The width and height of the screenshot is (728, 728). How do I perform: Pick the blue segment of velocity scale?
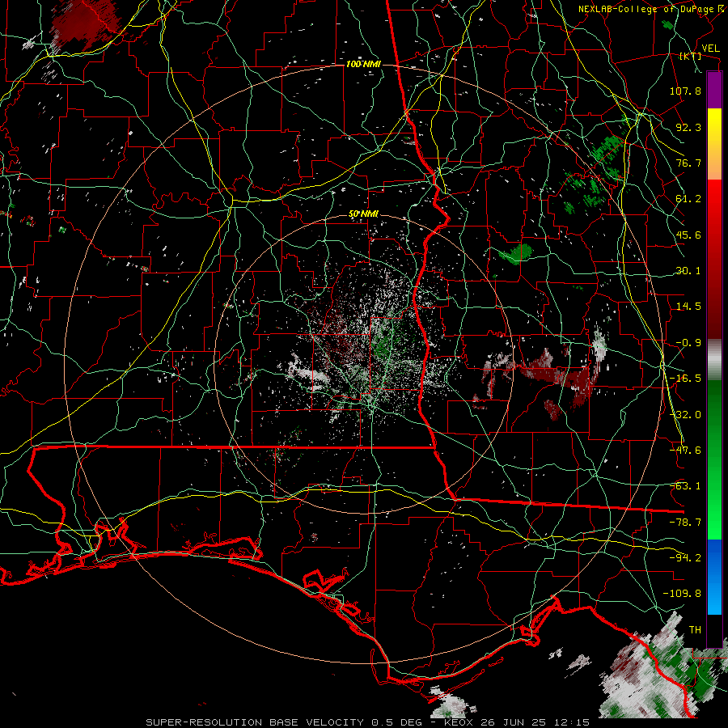[x=714, y=577]
